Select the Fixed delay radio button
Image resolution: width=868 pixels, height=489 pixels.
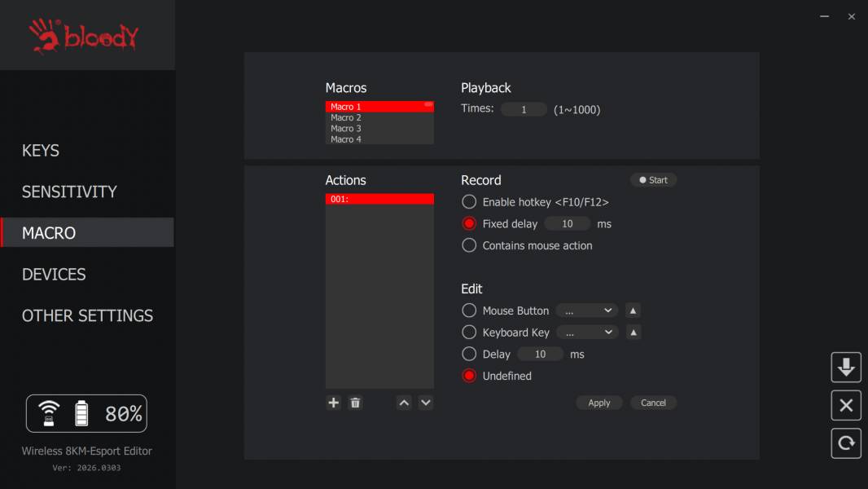(469, 223)
